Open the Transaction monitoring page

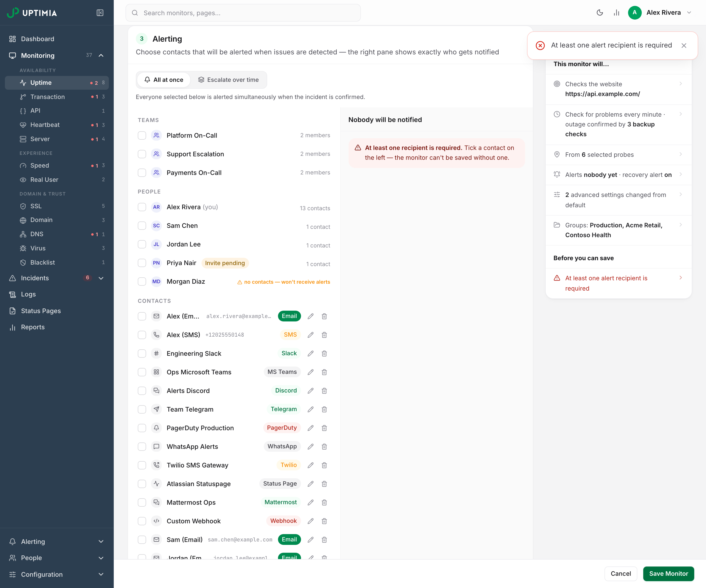tap(56, 97)
